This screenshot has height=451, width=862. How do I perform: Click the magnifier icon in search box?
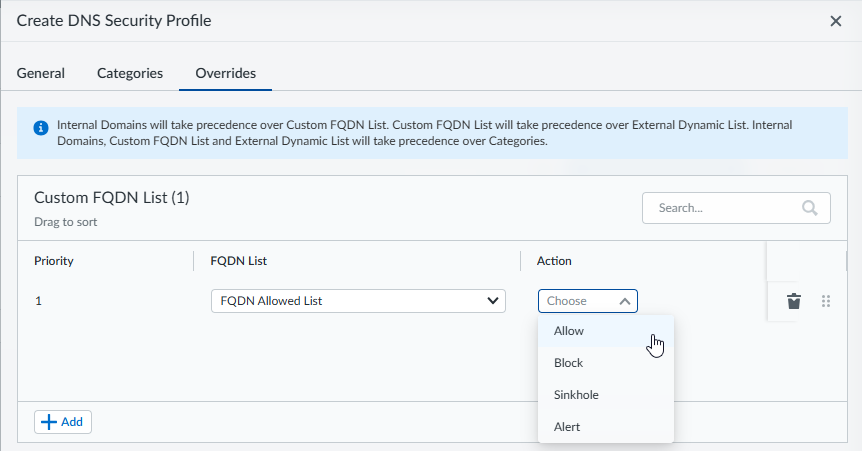[810, 208]
